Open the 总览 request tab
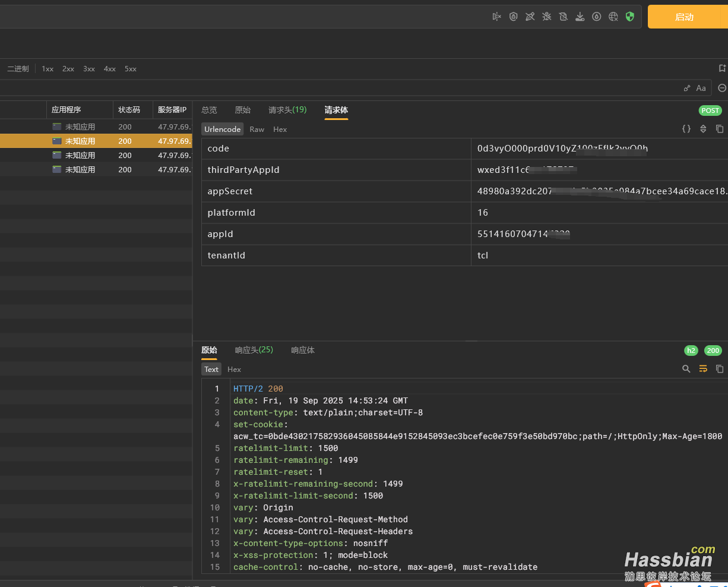The height and width of the screenshot is (587, 728). [209, 110]
